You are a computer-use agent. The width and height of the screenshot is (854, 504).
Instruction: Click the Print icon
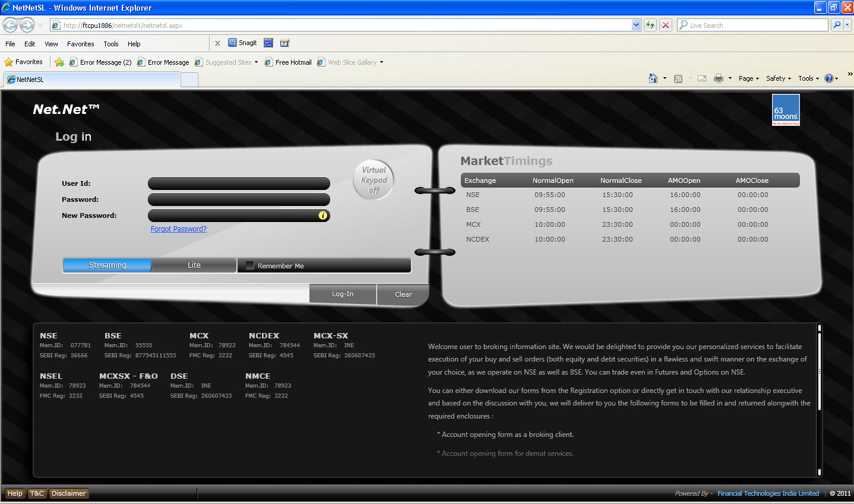click(719, 78)
